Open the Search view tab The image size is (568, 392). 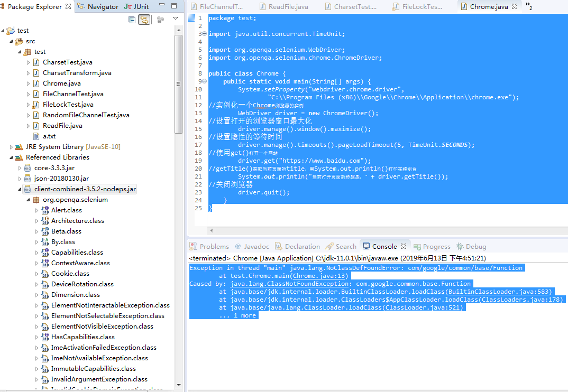pyautogui.click(x=341, y=247)
